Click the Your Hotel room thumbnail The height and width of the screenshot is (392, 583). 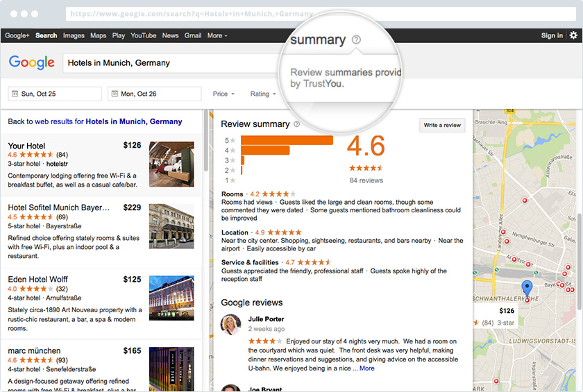point(171,164)
